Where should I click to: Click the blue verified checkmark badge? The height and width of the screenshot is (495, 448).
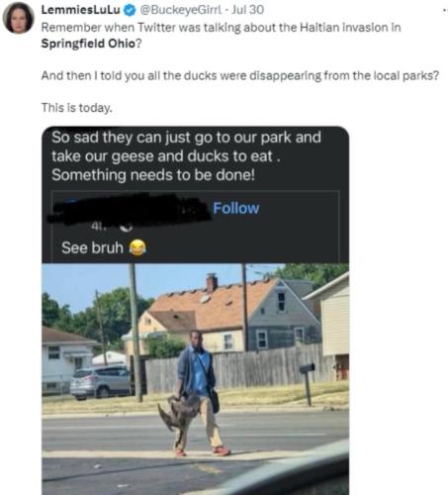tap(130, 11)
